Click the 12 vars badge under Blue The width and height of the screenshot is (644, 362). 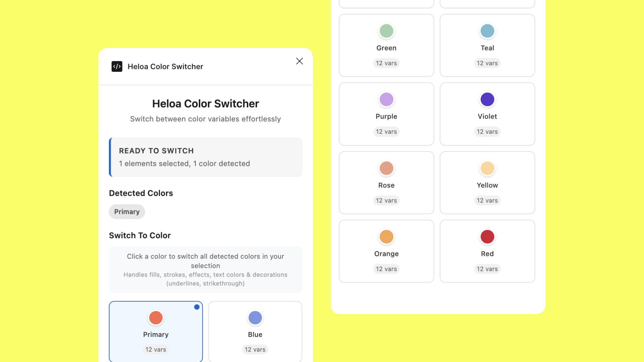[255, 349]
